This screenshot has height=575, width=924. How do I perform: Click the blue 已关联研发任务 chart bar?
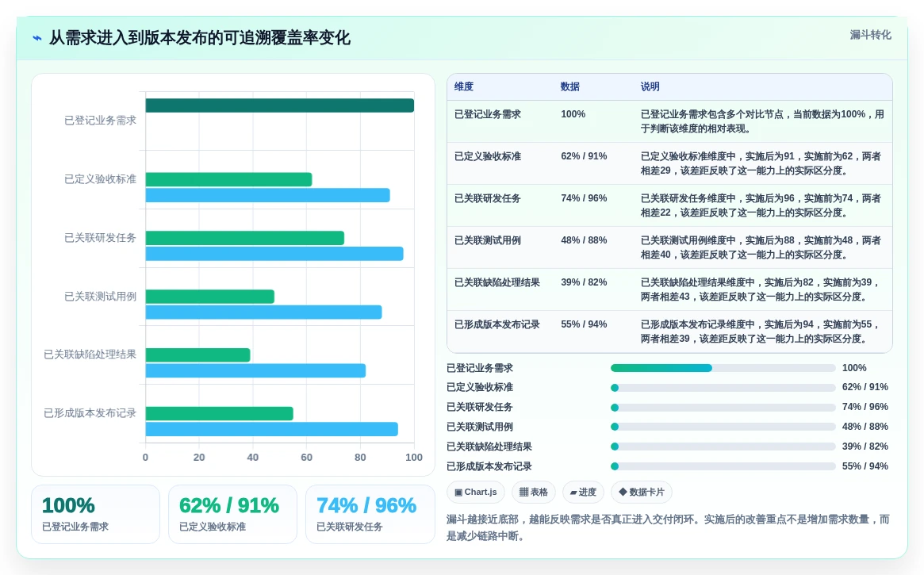[x=274, y=254]
